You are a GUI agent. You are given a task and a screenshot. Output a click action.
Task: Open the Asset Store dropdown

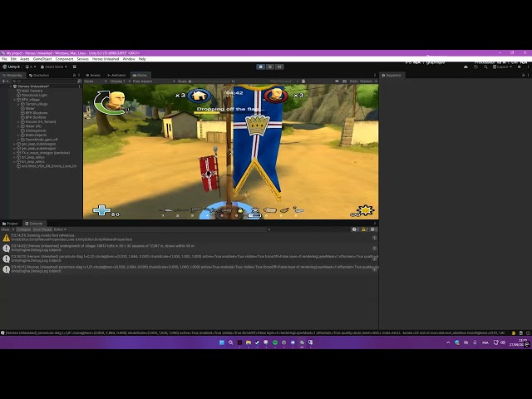coord(54,66)
